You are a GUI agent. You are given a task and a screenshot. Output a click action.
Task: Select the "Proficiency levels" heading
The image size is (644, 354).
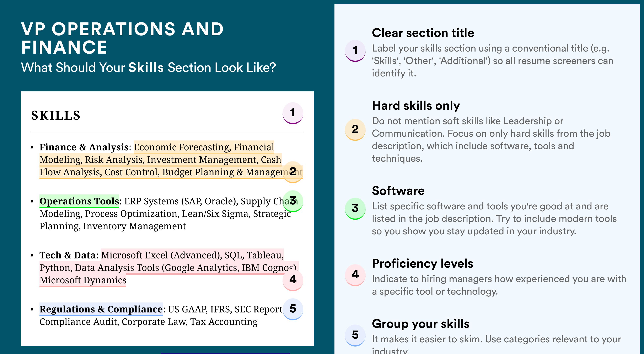(423, 263)
